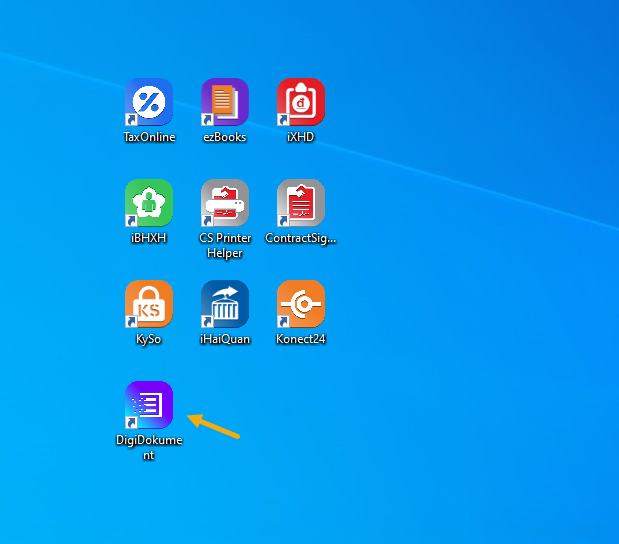Select the ezBooks shortcut icon
This screenshot has height=544, width=619.
(225, 102)
